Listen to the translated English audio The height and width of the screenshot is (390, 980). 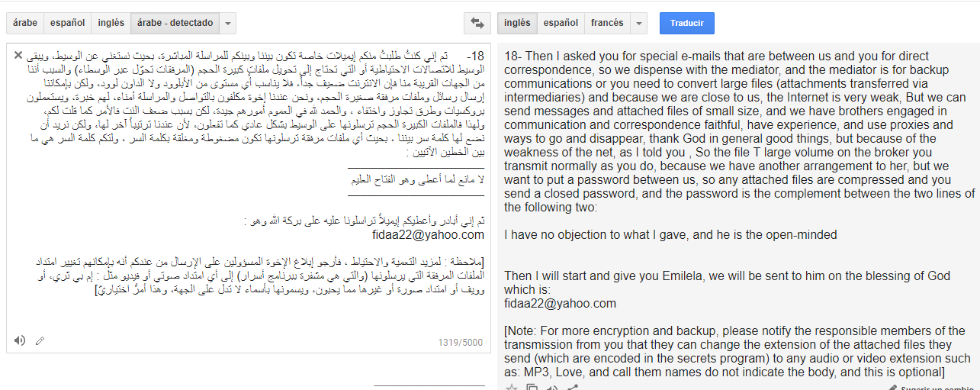coord(552,387)
